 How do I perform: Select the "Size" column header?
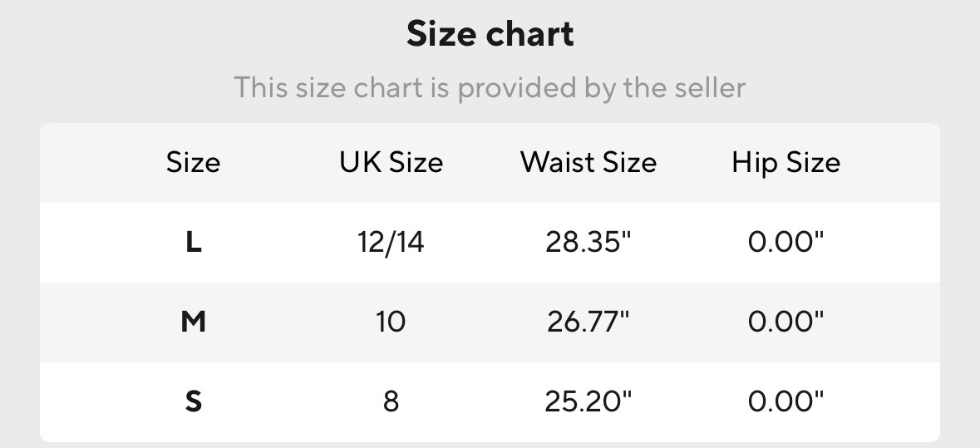(x=193, y=162)
